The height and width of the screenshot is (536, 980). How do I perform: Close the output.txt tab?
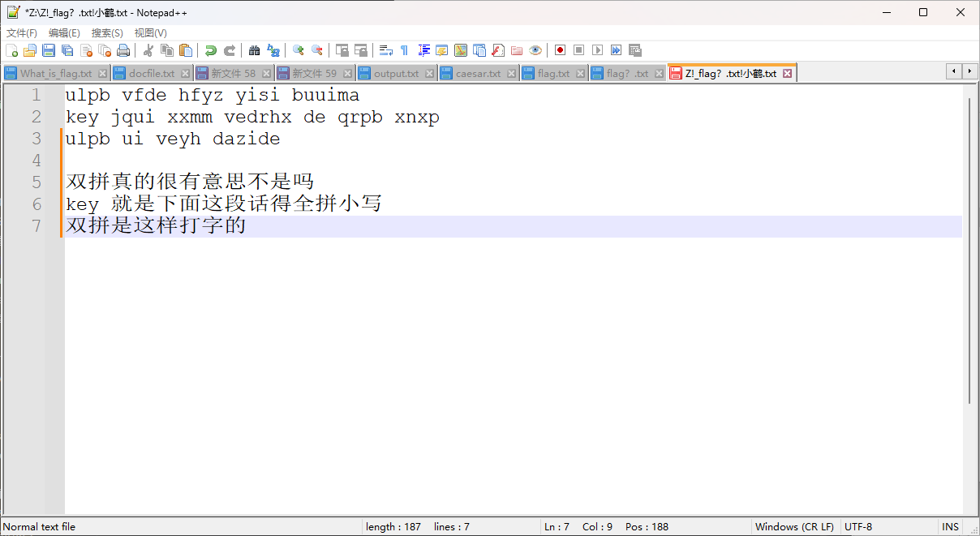pyautogui.click(x=429, y=74)
